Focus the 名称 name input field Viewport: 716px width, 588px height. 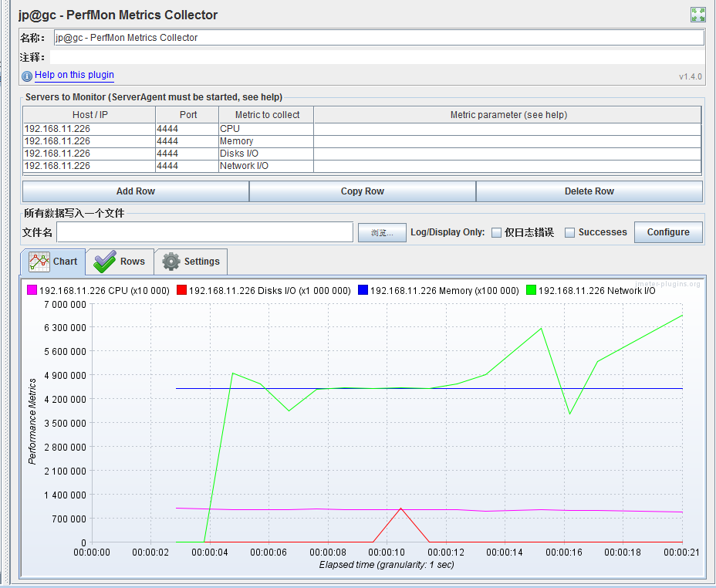point(379,38)
